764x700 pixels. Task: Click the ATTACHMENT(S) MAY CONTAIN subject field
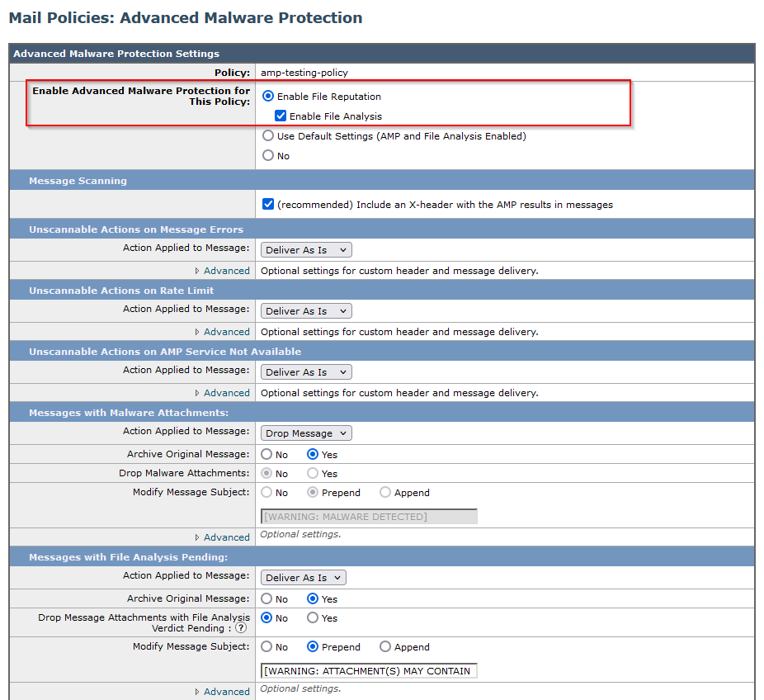coord(369,671)
